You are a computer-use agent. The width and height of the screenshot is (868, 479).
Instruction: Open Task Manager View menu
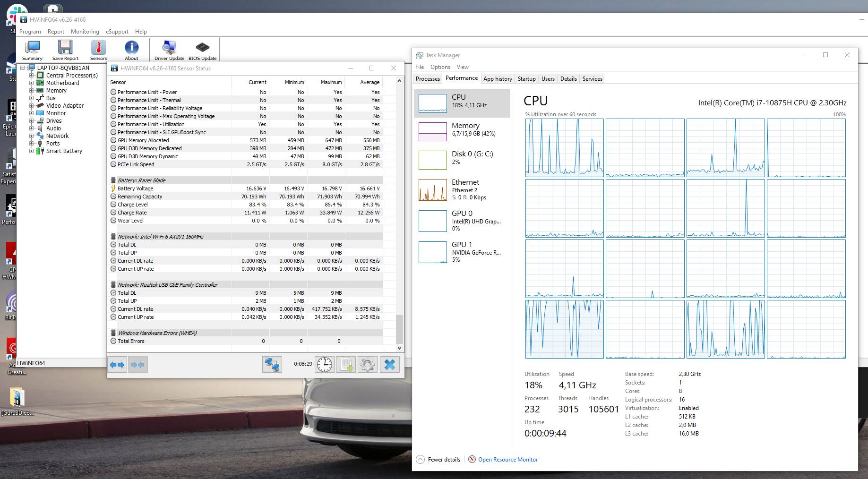point(463,67)
